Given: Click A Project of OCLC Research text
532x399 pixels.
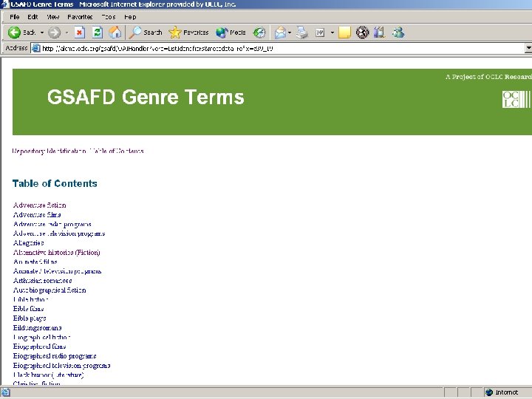Looking at the screenshot, I should point(488,77).
